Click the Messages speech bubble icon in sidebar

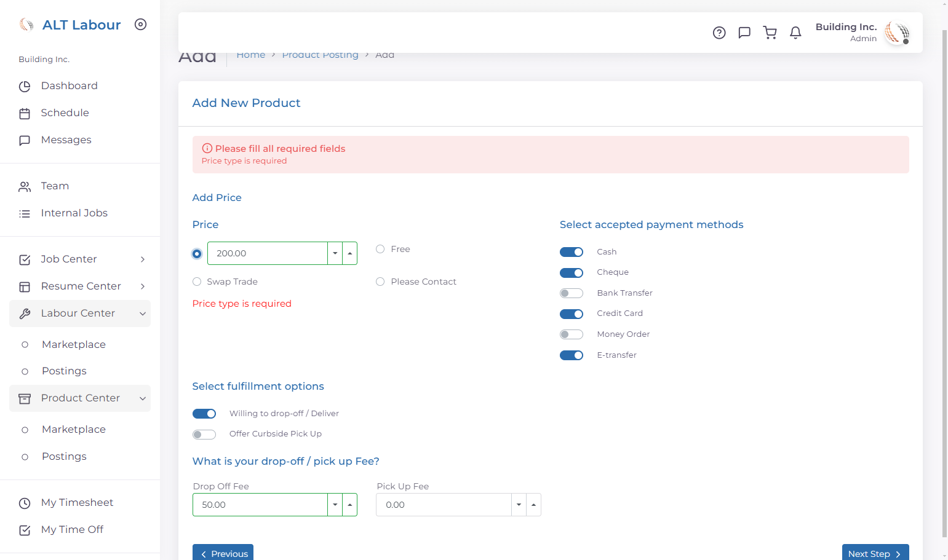[x=25, y=141]
